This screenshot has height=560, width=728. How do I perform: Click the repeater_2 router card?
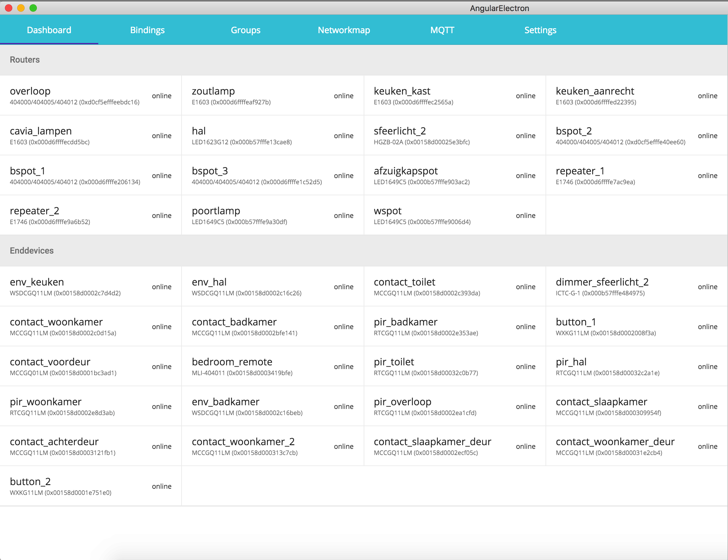90,216
